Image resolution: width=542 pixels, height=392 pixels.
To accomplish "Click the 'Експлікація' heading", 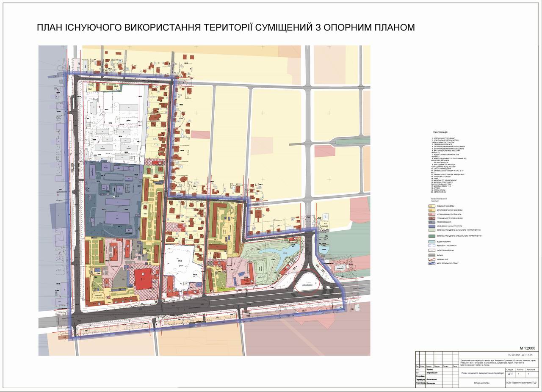I will coord(440,133).
